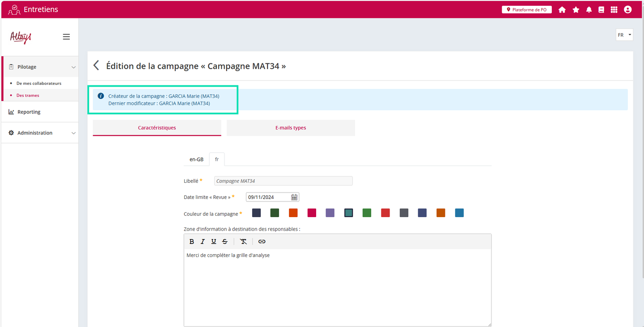Toggle strikethrough formatting in the editor
Image resolution: width=644 pixels, height=327 pixels.
pyautogui.click(x=225, y=242)
